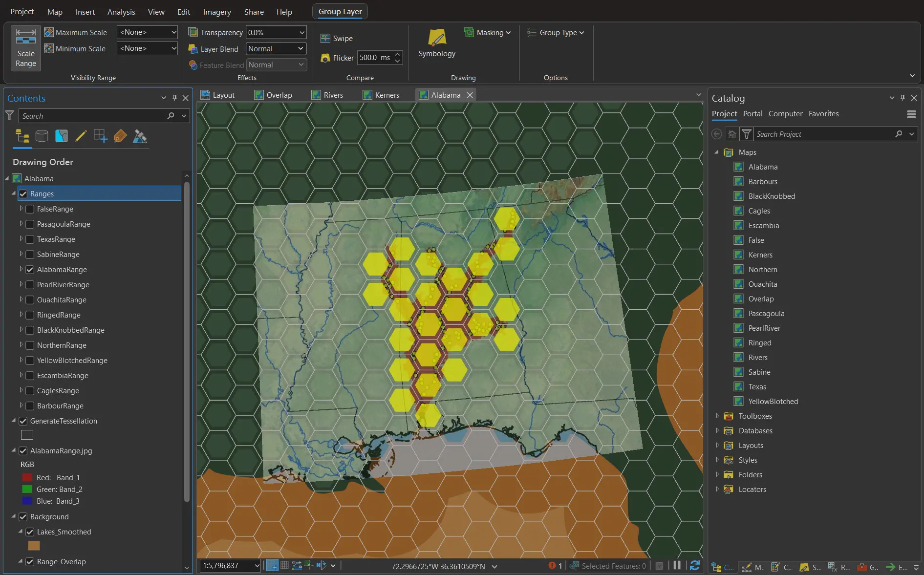924x575 pixels.
Task: Expand the PearlRiverRange tree item
Action: 21,284
